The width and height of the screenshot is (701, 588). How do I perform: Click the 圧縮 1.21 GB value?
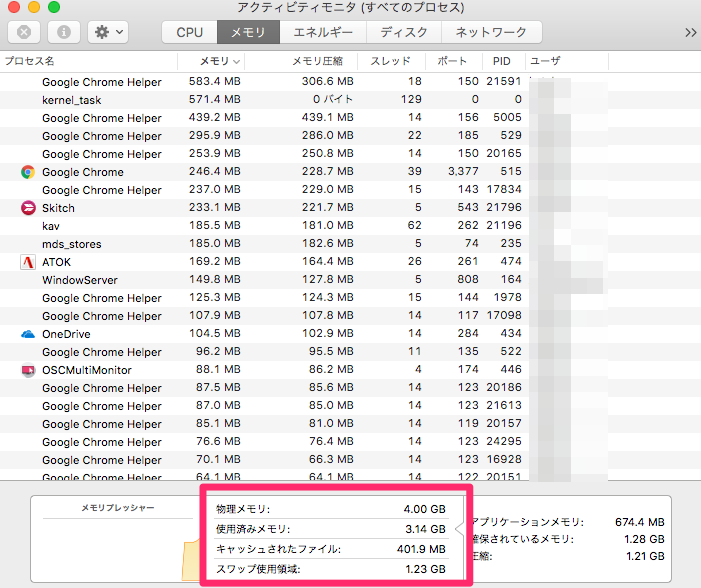(644, 556)
